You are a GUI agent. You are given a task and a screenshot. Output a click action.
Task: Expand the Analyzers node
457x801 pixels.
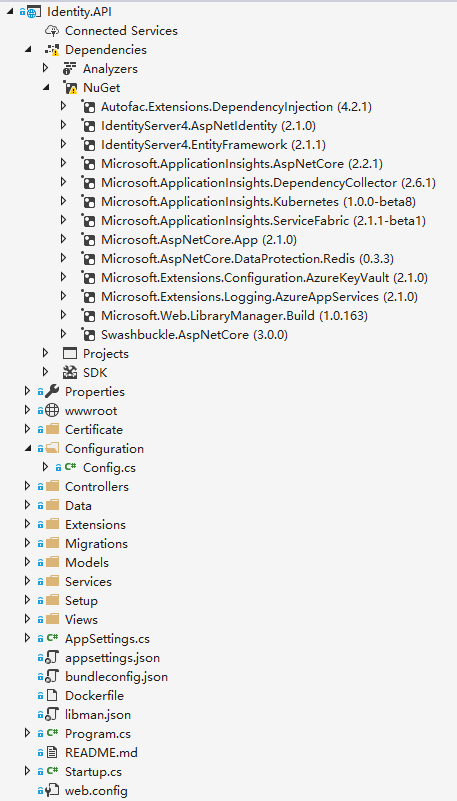[45, 68]
